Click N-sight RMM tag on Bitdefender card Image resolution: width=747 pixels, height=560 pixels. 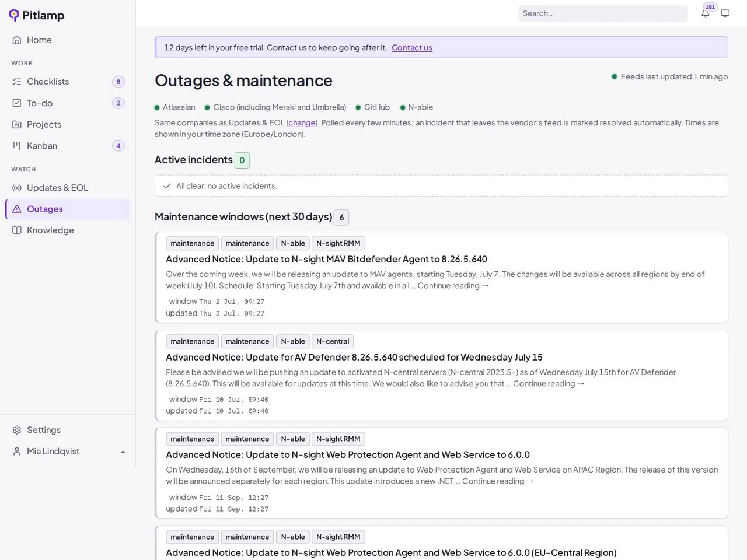tap(338, 243)
